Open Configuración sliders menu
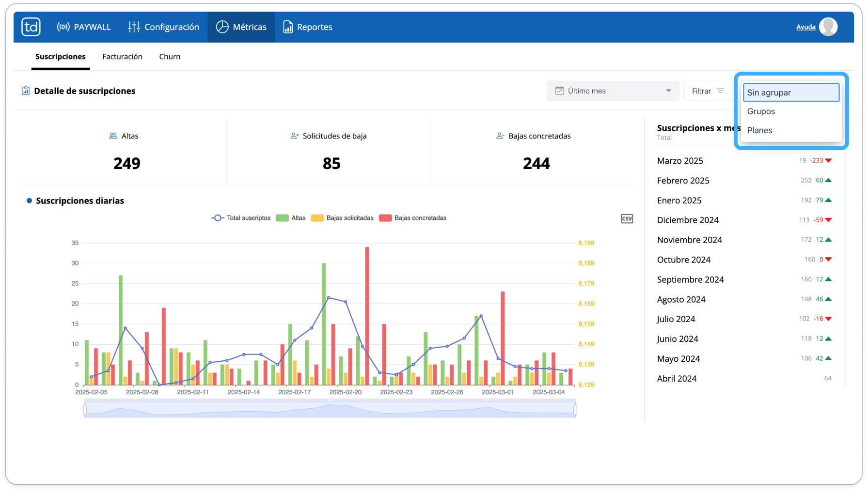This screenshot has width=868, height=492. coord(134,27)
